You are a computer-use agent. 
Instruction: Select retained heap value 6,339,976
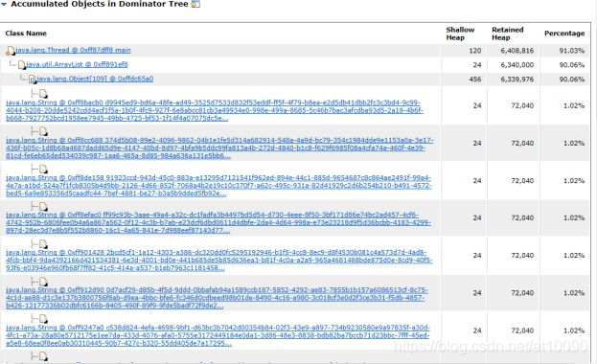[517, 80]
